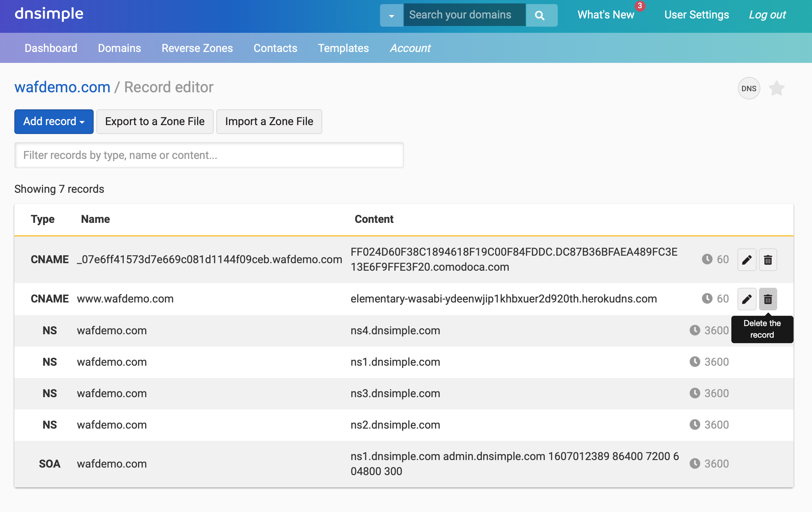Click the DNS badge icon

click(x=749, y=89)
